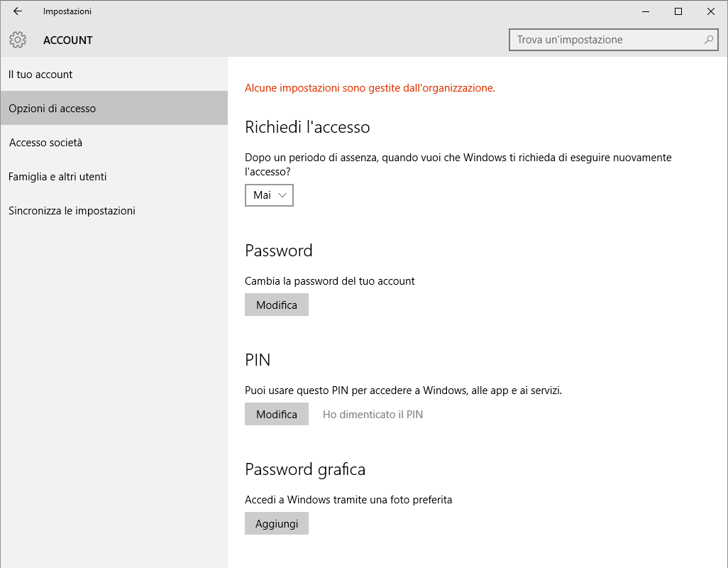The image size is (728, 568).
Task: Select "Opzioni di accesso" in the sidebar
Action: (x=53, y=109)
